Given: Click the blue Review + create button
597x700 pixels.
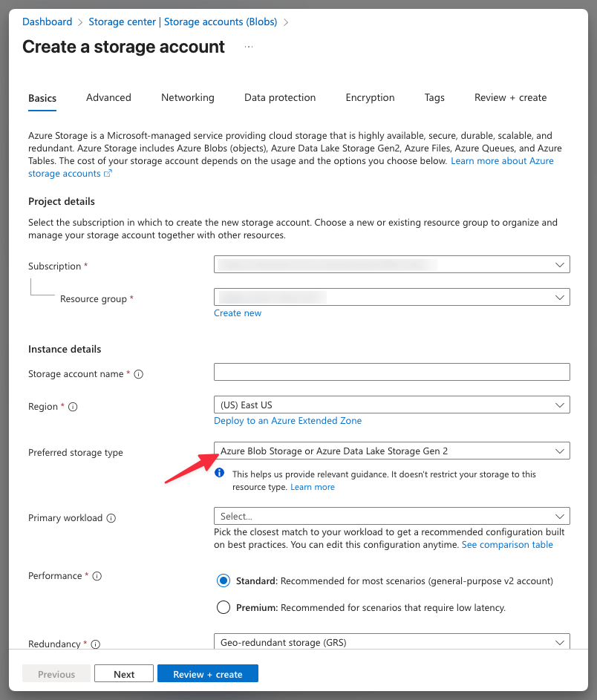Looking at the screenshot, I should [208, 674].
